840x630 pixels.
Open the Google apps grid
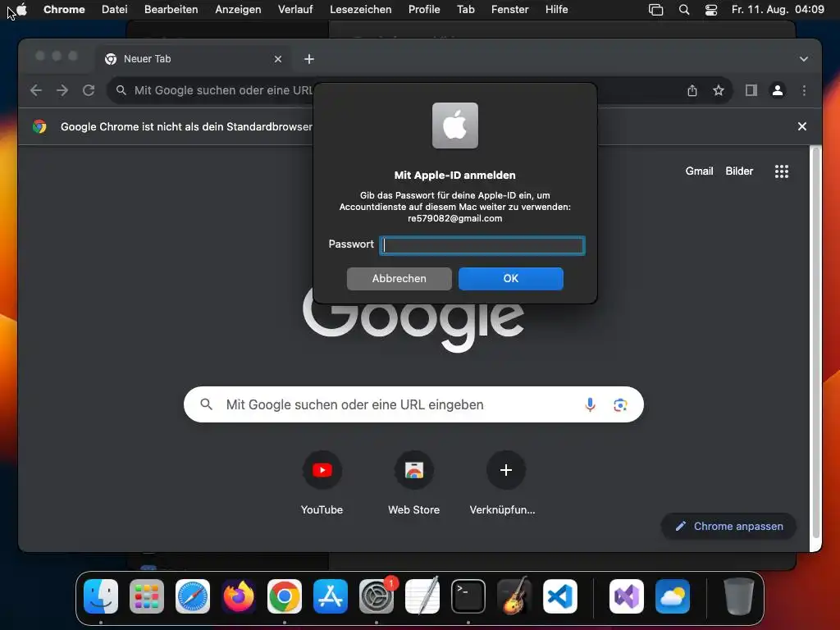click(x=782, y=171)
